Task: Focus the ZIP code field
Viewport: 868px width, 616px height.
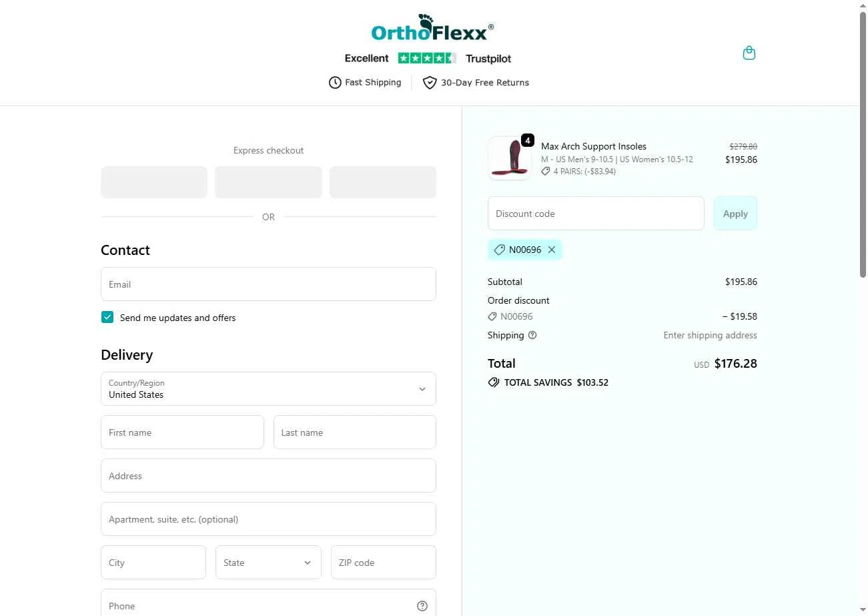Action: click(384, 563)
